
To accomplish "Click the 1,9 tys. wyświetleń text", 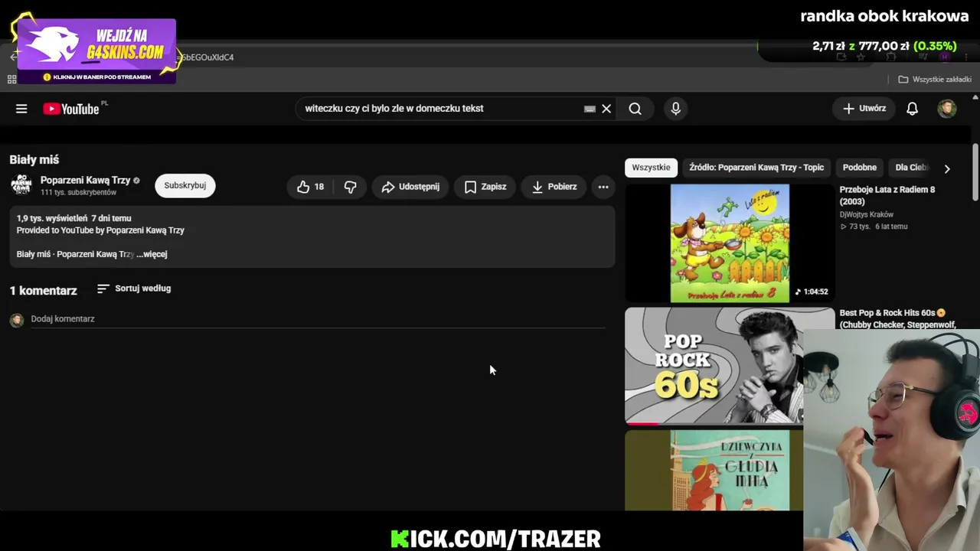I will tap(52, 219).
